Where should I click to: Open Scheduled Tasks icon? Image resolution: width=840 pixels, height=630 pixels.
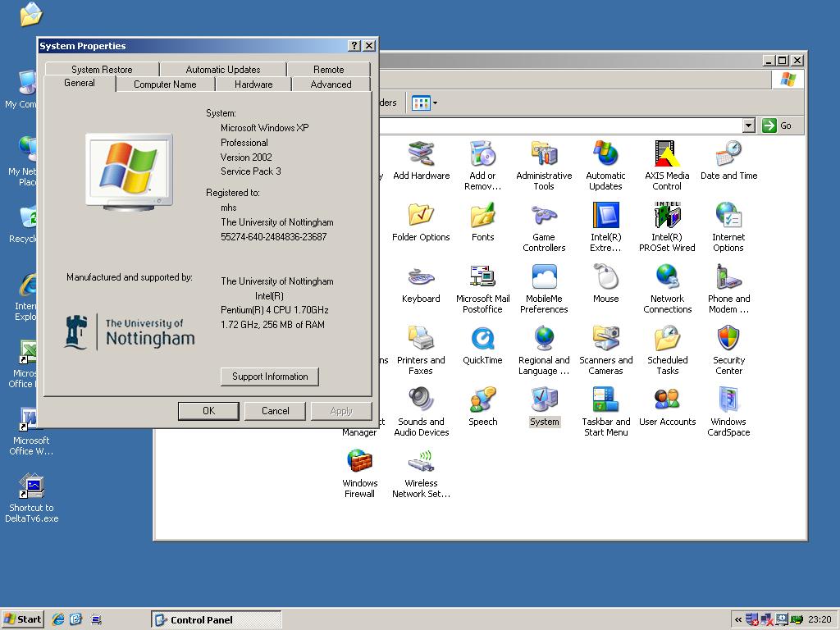tap(668, 351)
